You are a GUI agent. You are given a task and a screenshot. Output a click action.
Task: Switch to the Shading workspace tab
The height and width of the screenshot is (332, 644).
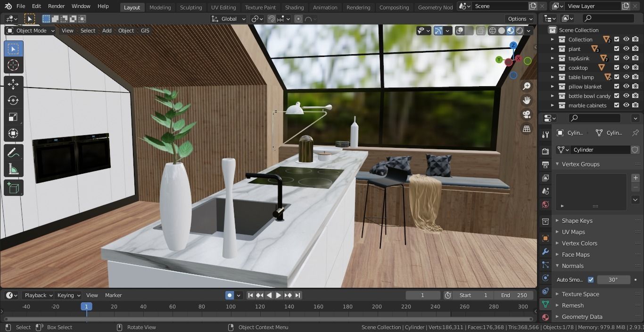click(x=294, y=7)
